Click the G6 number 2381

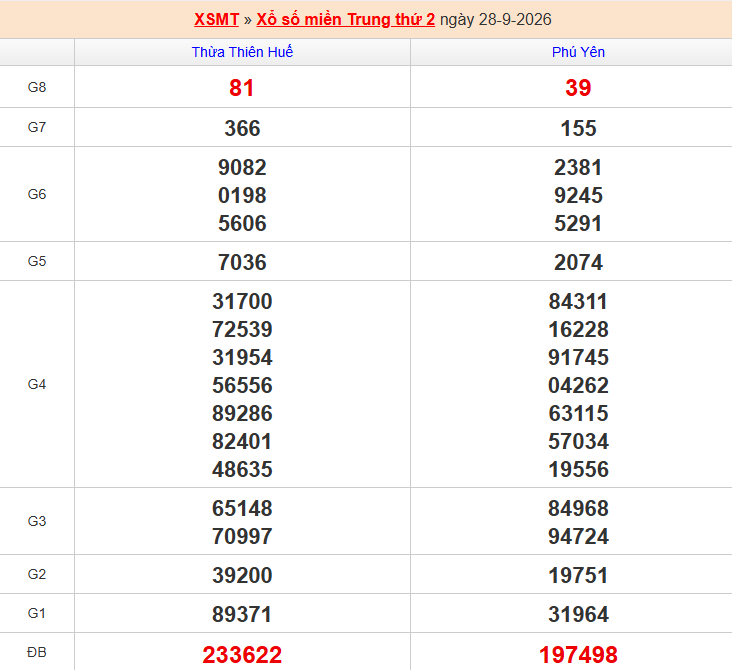(578, 168)
